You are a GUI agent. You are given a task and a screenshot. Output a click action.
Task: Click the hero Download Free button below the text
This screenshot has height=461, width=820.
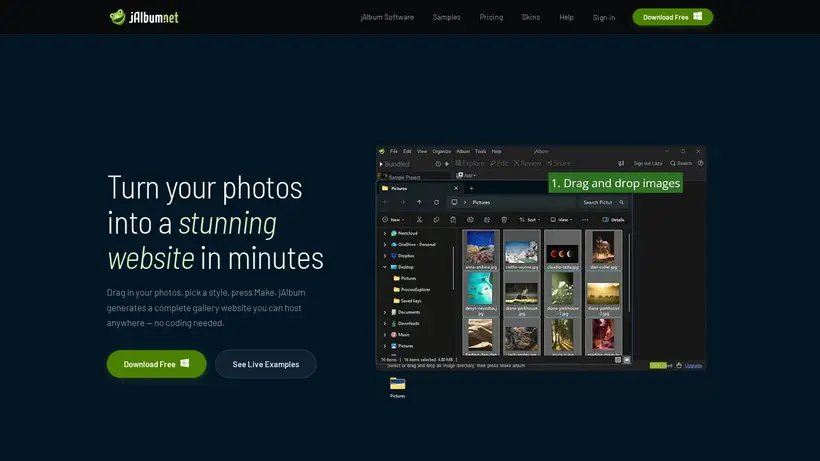tap(156, 364)
